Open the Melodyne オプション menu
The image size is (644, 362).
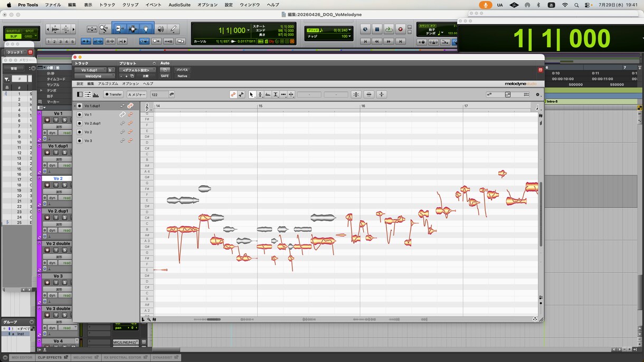(x=131, y=83)
